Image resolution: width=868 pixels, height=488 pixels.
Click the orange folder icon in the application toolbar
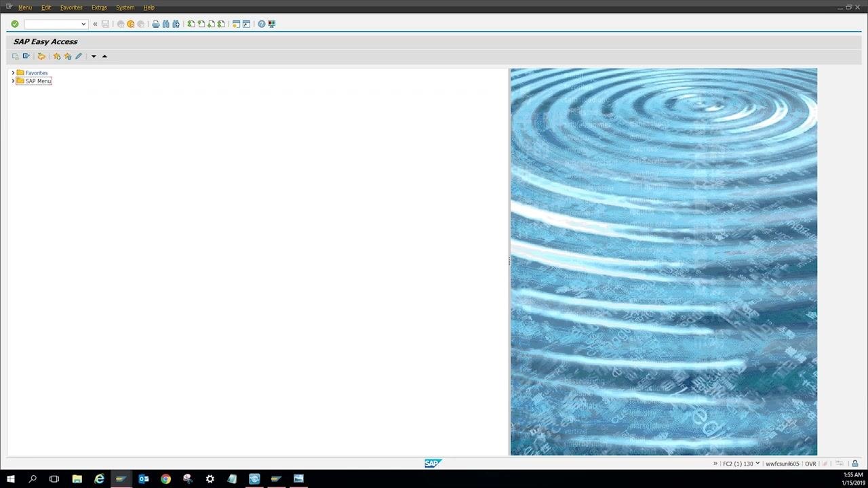click(x=41, y=56)
